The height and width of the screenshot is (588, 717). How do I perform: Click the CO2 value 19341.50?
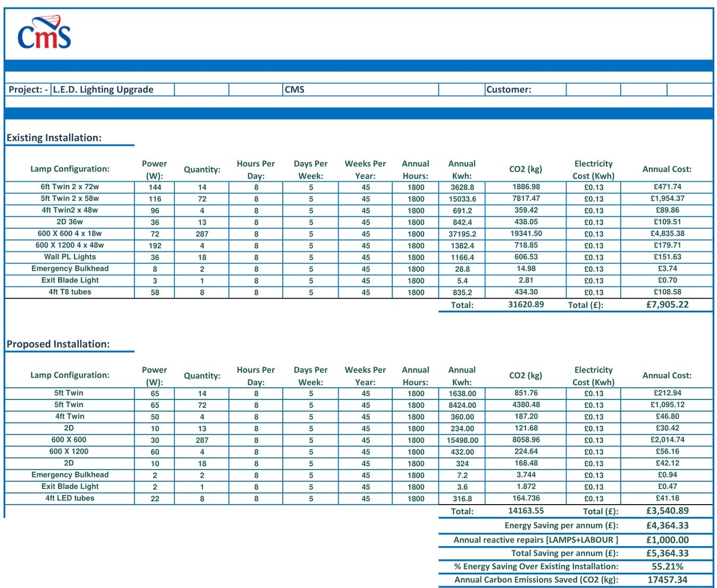[526, 234]
